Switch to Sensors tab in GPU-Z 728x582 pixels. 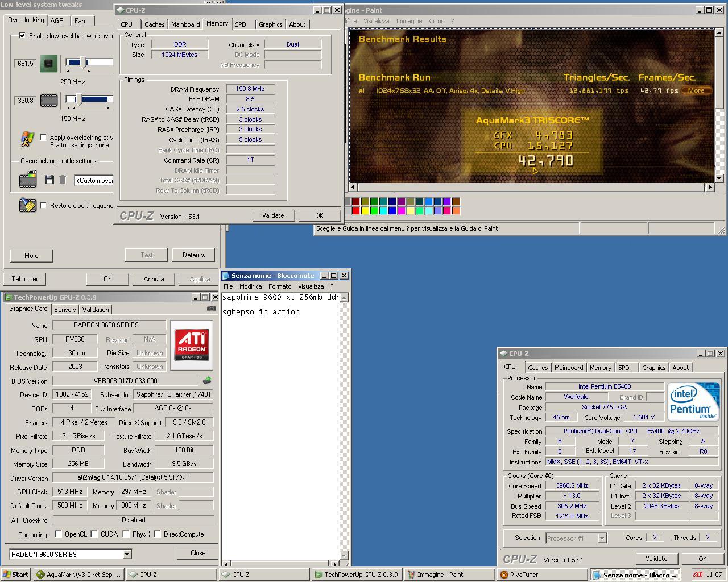[64, 309]
